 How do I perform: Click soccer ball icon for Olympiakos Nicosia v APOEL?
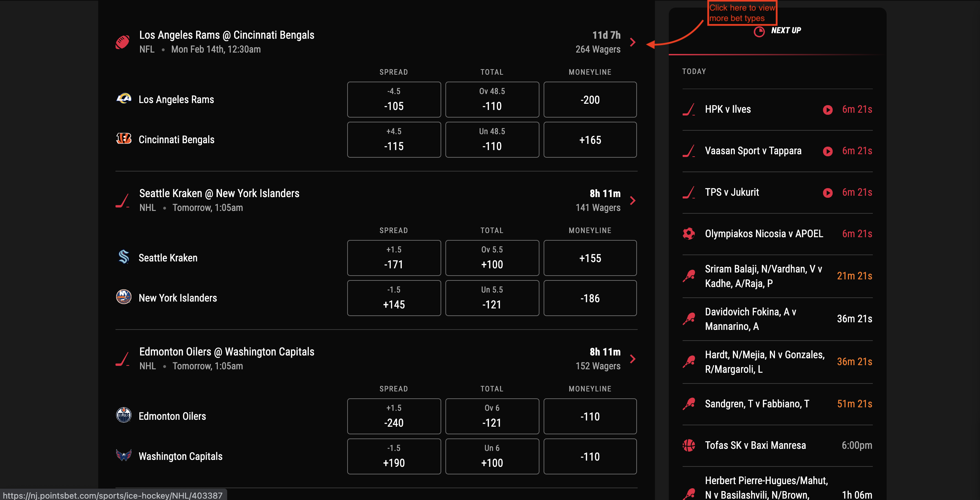coord(689,234)
